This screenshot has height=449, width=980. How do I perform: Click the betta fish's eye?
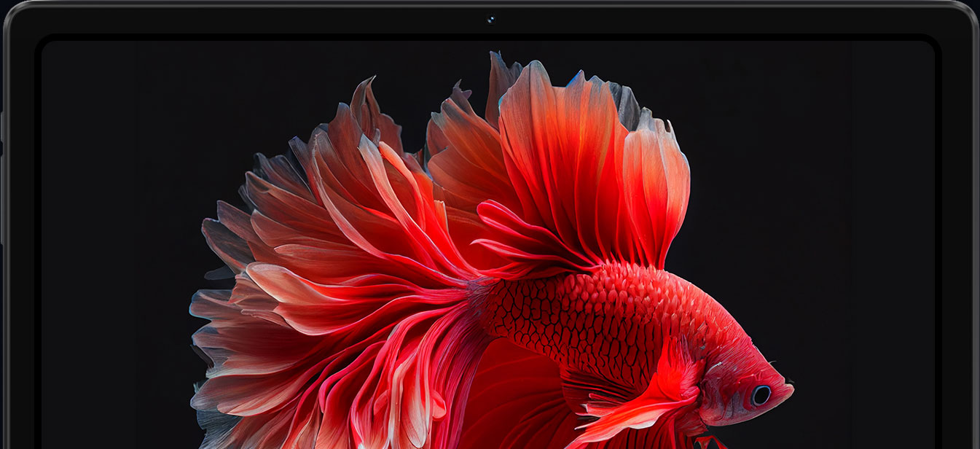click(x=761, y=394)
